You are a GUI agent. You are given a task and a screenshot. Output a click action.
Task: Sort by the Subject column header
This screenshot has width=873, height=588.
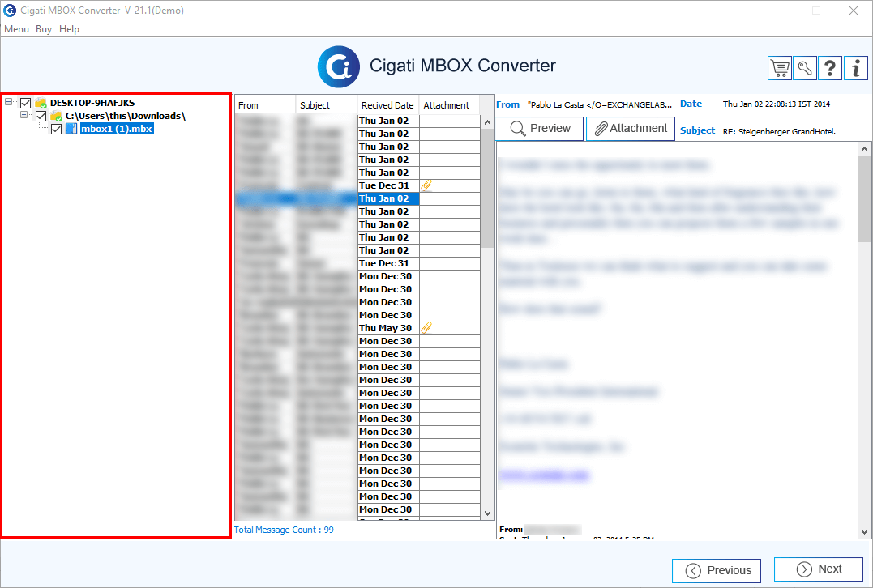point(327,105)
